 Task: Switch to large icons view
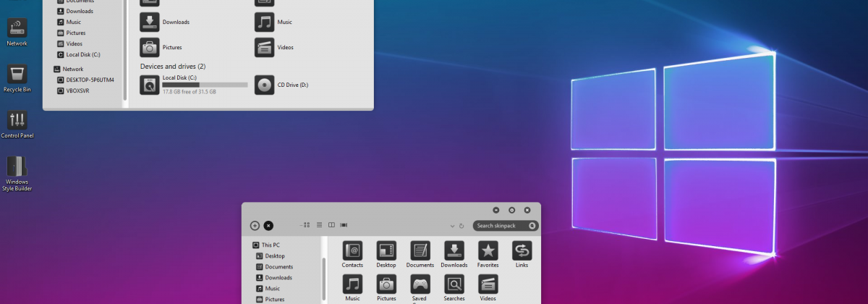coord(307,225)
